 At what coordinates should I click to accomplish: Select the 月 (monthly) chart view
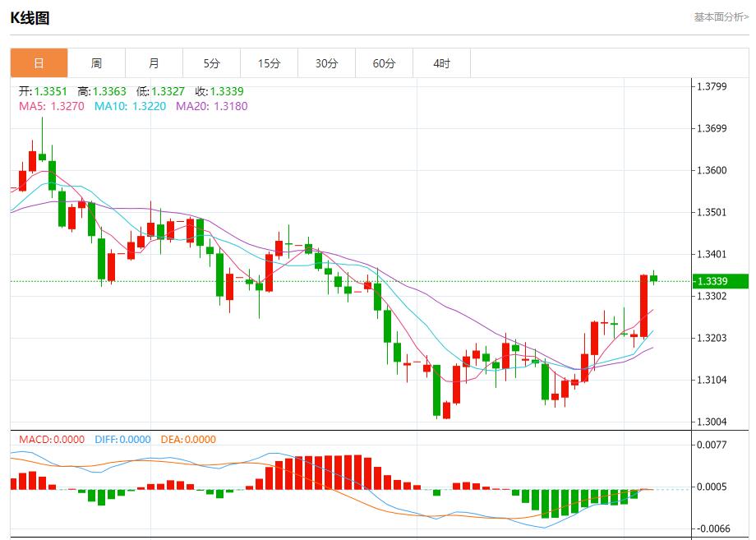click(154, 62)
